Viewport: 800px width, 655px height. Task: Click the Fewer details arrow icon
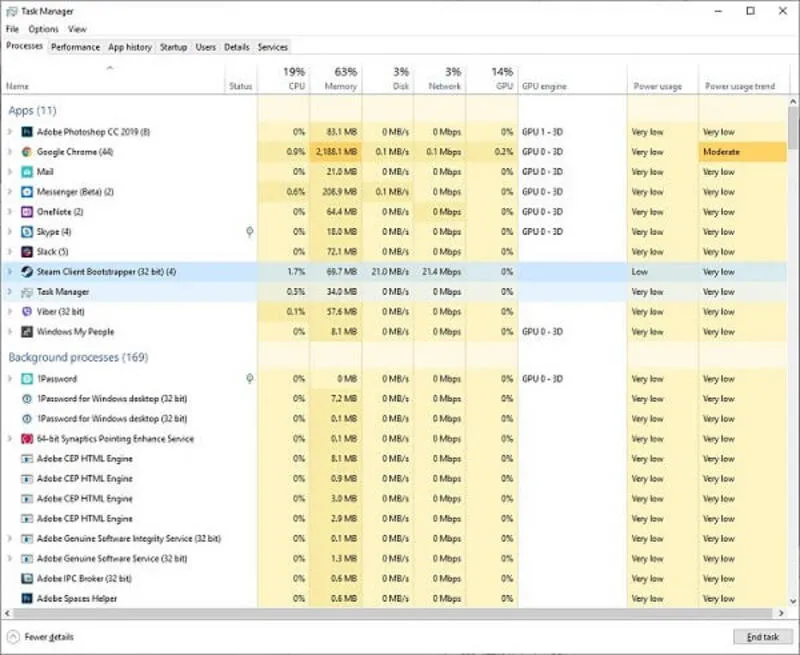tap(14, 637)
